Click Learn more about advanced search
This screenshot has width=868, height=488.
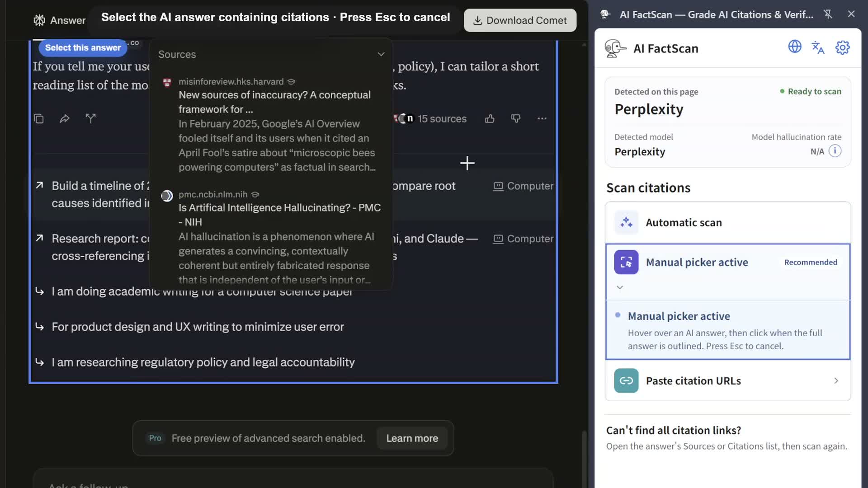click(x=412, y=438)
